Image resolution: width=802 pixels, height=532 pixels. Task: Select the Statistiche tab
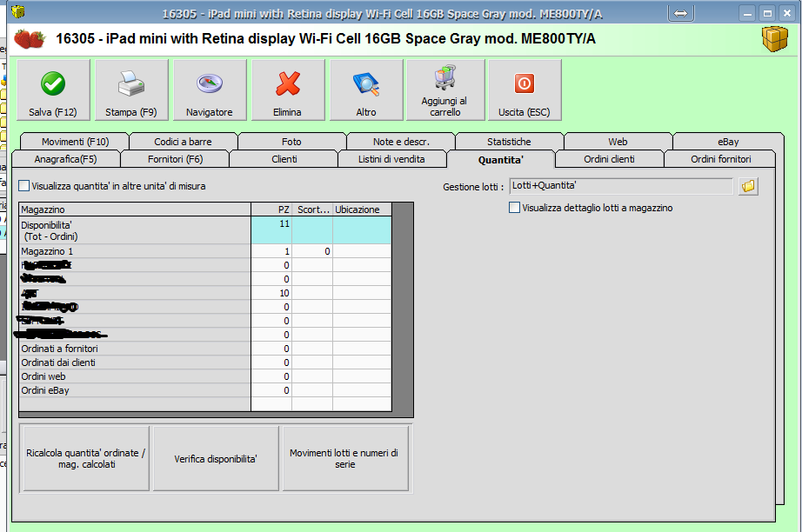[x=509, y=142]
